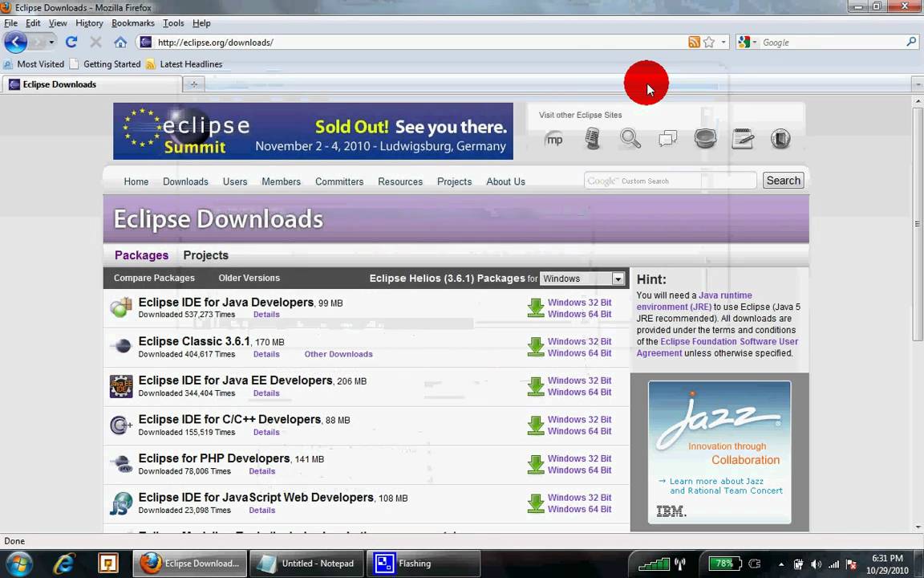Click the C/C++ Developers package icon

(121, 425)
